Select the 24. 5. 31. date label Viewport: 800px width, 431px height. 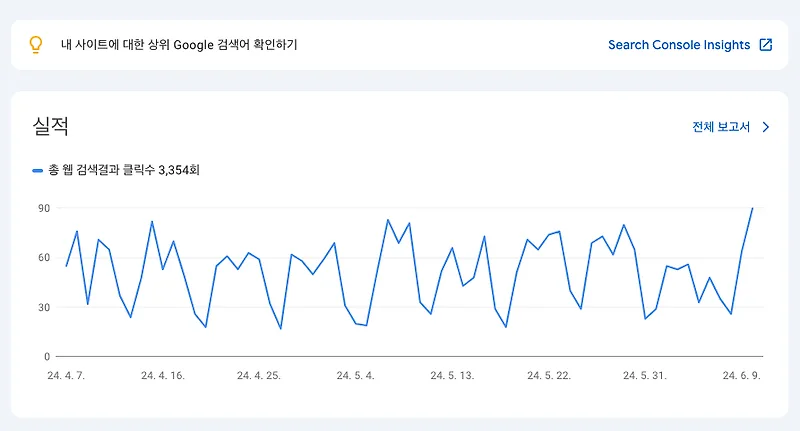(645, 376)
